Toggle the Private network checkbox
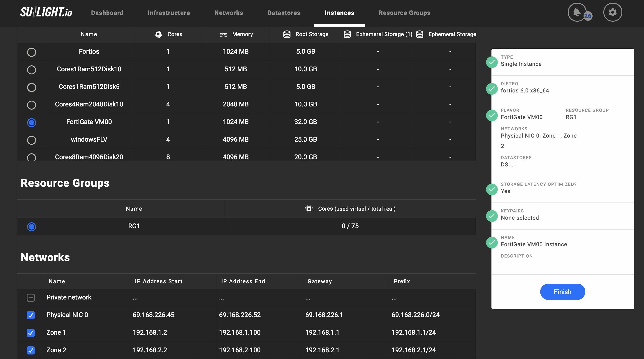 click(31, 297)
